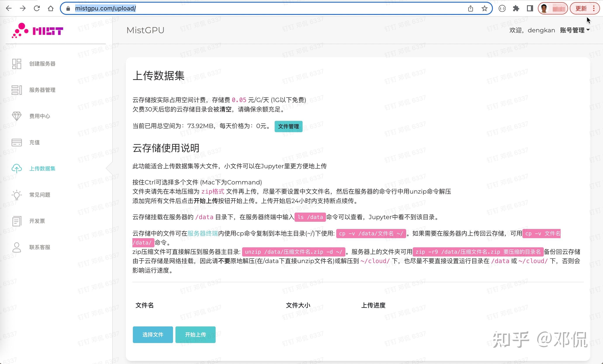Open the 创建服务器 menu entry
Image resolution: width=603 pixels, height=364 pixels.
tap(42, 64)
